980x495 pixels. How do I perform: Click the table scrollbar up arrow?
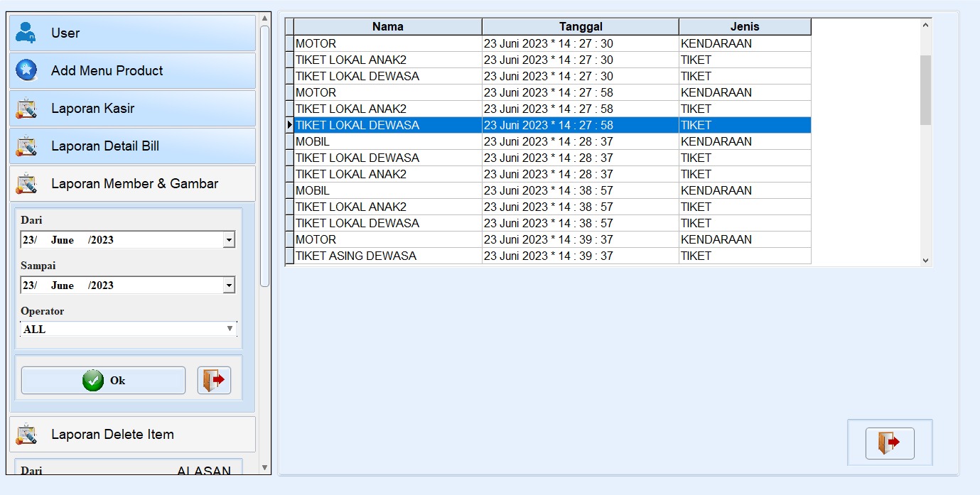[x=925, y=25]
